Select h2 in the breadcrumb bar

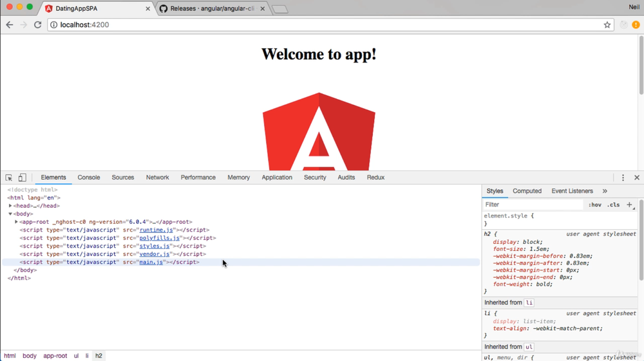[x=99, y=356]
